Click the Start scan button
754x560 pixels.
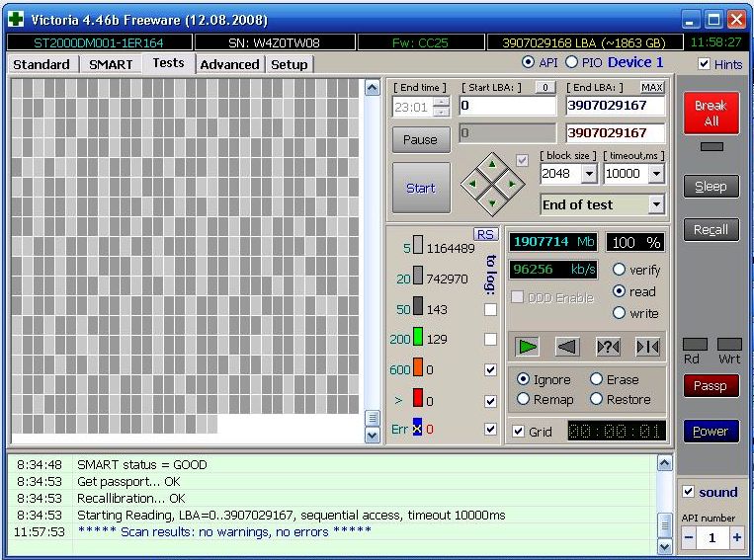tap(421, 188)
